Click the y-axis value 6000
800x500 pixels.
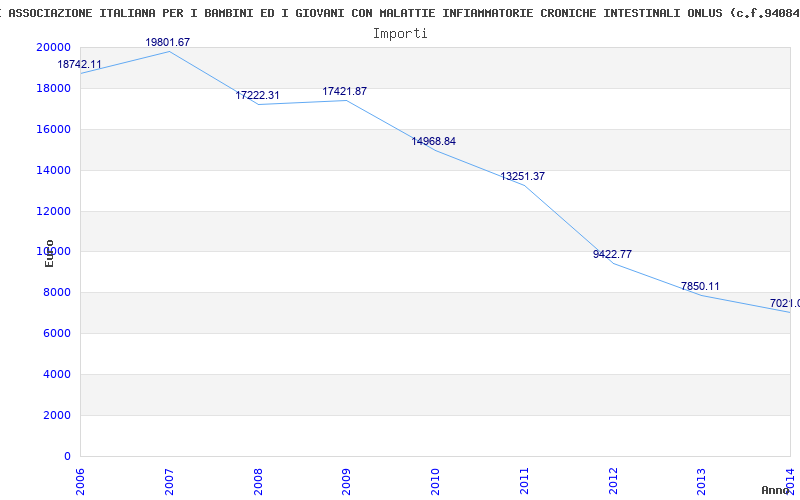57,334
